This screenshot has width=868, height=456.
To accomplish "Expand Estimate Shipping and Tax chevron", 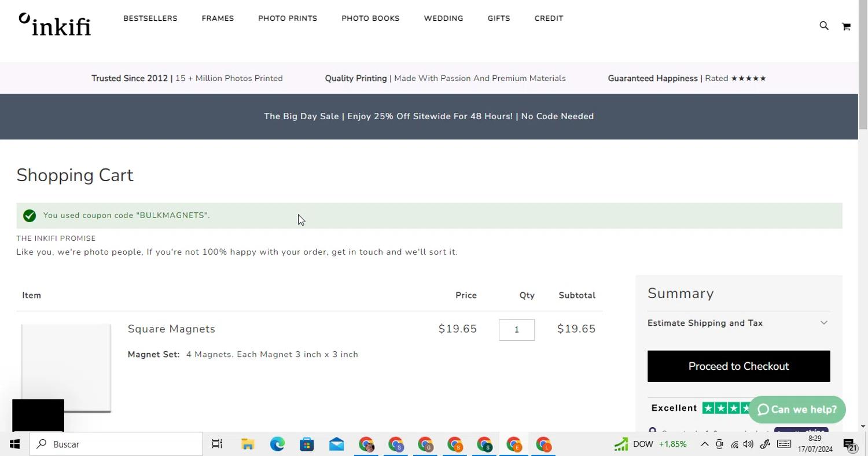I will pyautogui.click(x=824, y=323).
